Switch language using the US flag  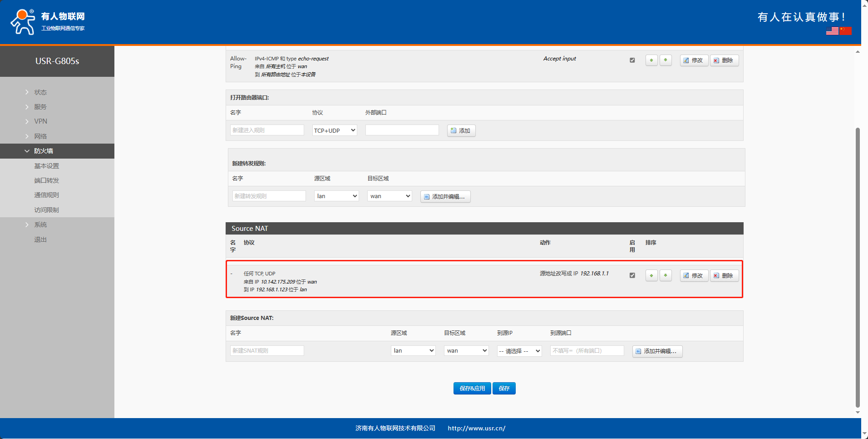832,31
